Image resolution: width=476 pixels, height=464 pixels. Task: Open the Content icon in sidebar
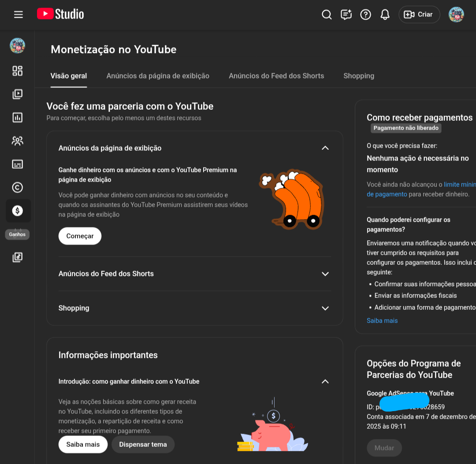(18, 94)
